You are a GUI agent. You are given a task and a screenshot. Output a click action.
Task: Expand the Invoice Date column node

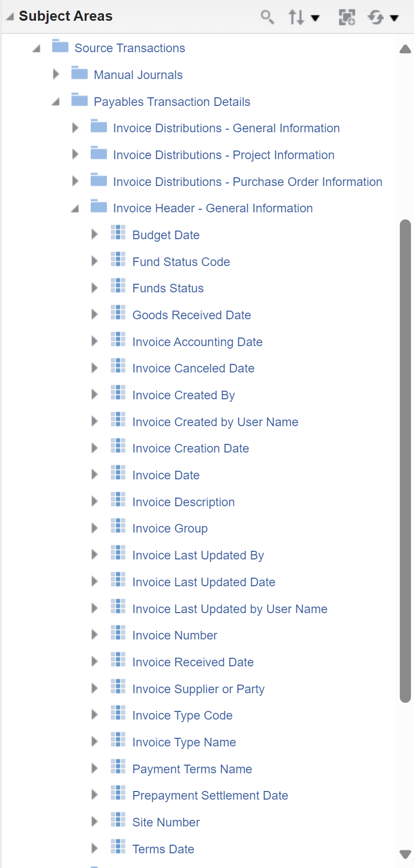(x=95, y=474)
